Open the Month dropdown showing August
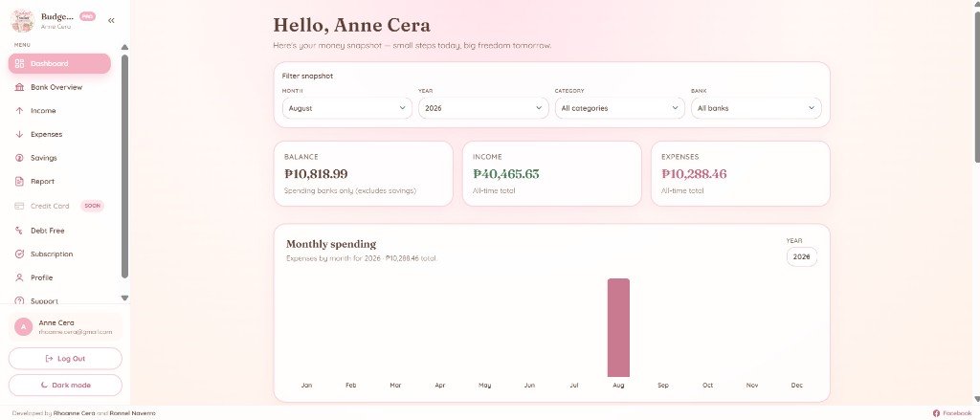This screenshot has width=980, height=420. click(x=346, y=108)
